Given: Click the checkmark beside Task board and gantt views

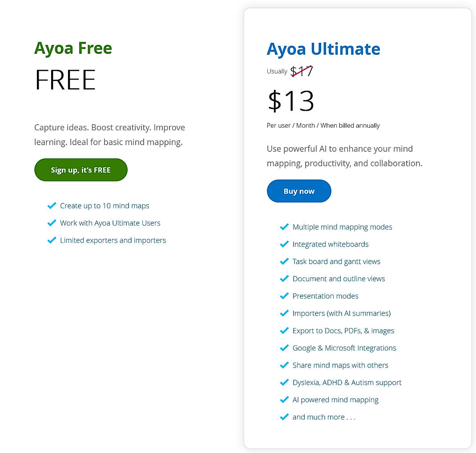Looking at the screenshot, I should click(284, 262).
